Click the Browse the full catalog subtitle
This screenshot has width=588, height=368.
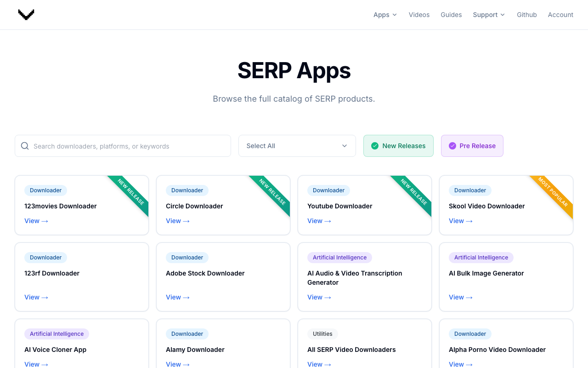click(294, 99)
